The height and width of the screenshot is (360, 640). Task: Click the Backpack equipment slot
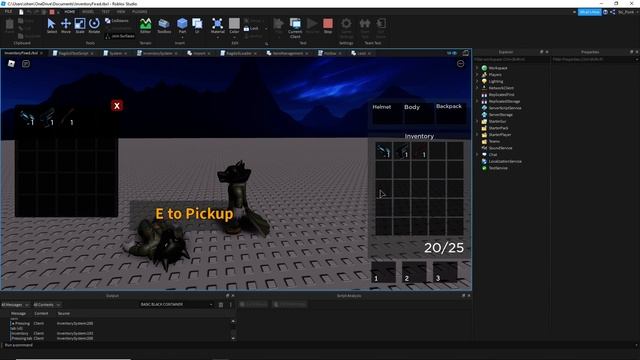click(x=451, y=113)
